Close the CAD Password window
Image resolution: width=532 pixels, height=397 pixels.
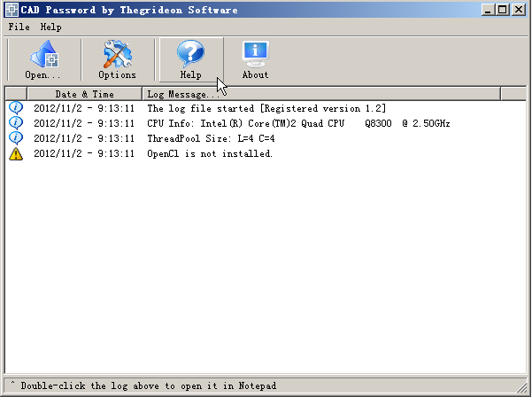coord(519,10)
